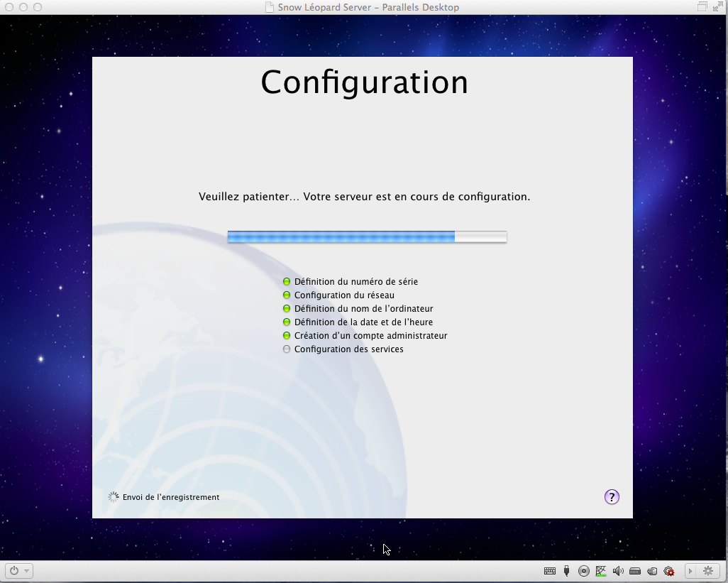Expand the status bar with the arrow
This screenshot has width=728, height=583.
pos(690,571)
